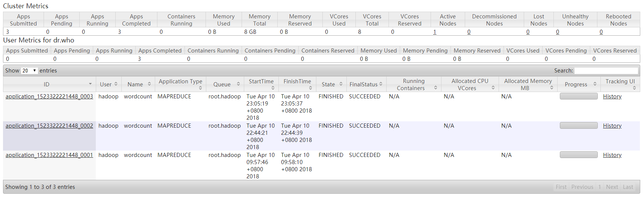Open History for application 0002
644x199 pixels.
[612, 126]
